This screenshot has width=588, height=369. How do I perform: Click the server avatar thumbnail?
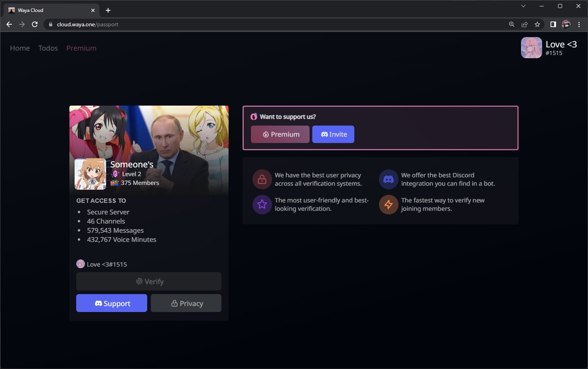pyautogui.click(x=91, y=174)
